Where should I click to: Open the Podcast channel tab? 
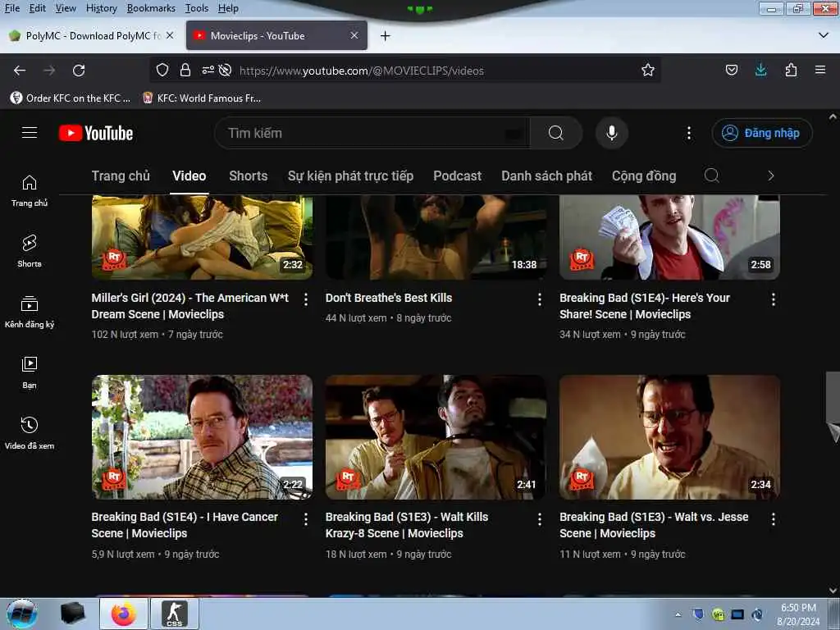tap(457, 176)
